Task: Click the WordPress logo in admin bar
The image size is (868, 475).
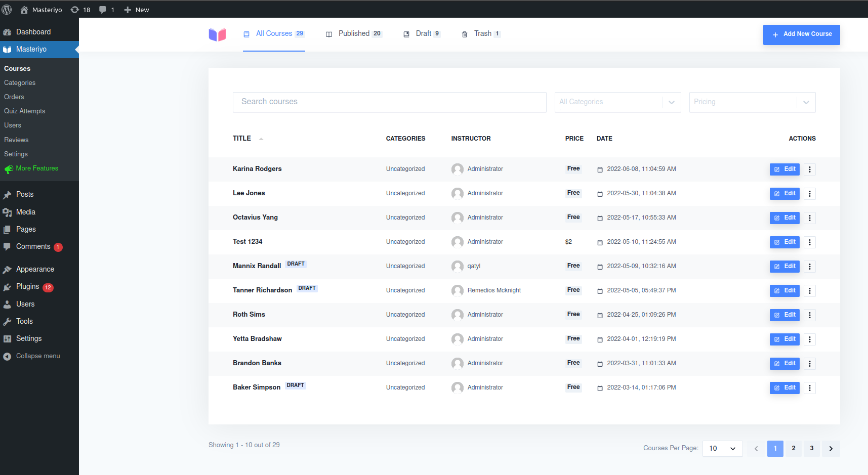Action: [7, 10]
